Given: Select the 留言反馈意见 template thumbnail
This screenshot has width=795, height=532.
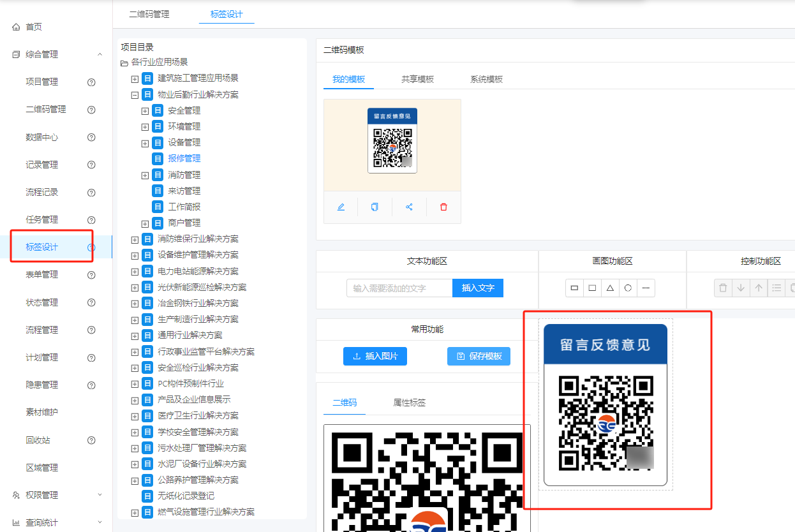Looking at the screenshot, I should point(392,140).
